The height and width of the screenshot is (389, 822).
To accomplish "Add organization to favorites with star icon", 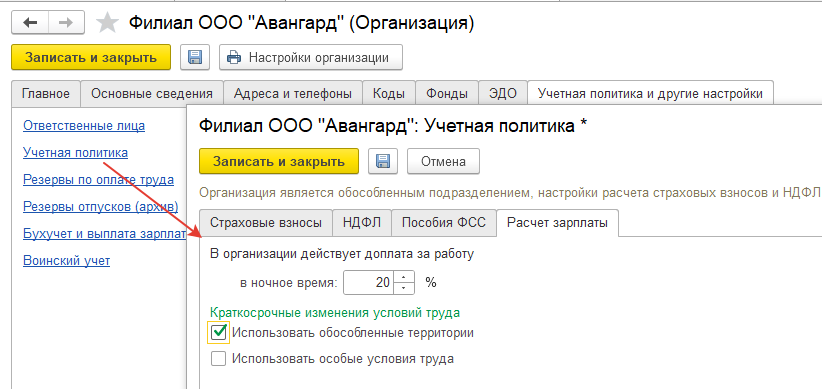I will [x=108, y=23].
